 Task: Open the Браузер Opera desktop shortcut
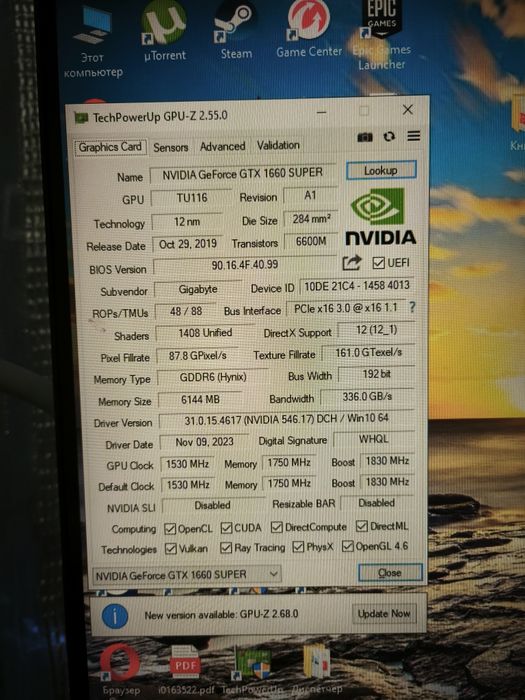click(120, 670)
